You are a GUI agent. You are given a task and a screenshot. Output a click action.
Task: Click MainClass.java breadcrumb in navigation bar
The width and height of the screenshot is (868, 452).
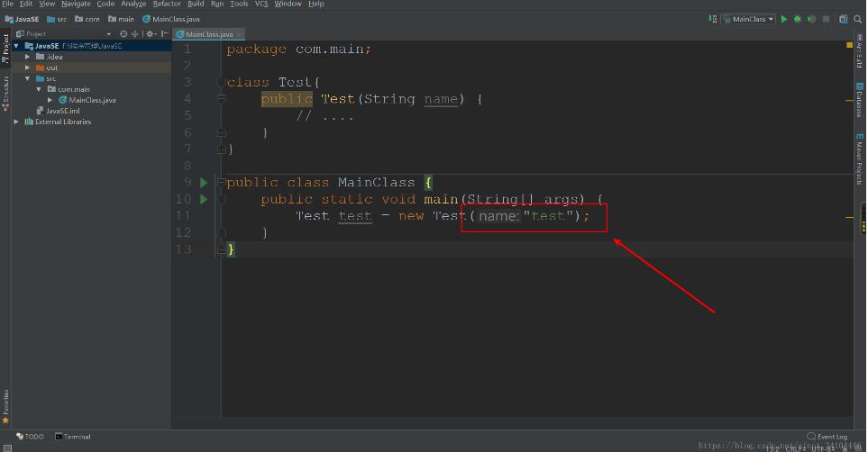171,19
